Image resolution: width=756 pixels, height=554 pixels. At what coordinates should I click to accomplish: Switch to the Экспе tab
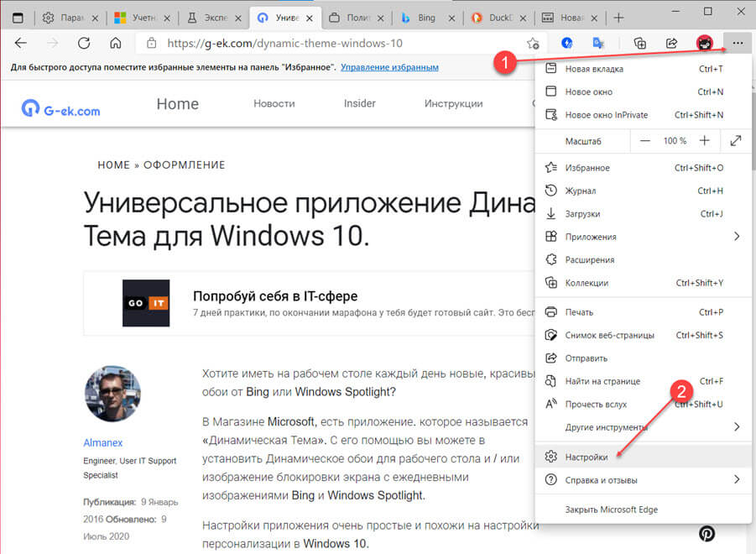[214, 18]
